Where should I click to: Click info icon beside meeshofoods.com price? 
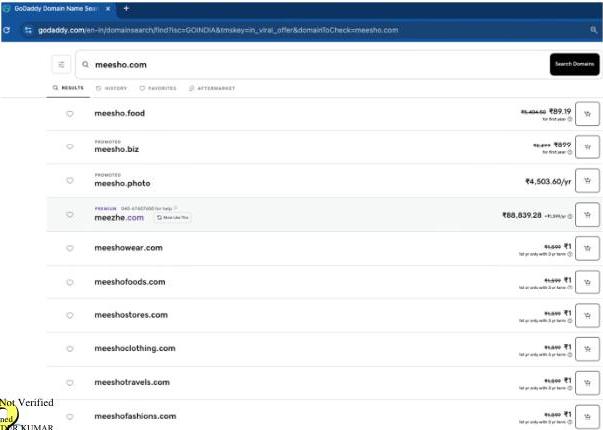click(x=570, y=288)
